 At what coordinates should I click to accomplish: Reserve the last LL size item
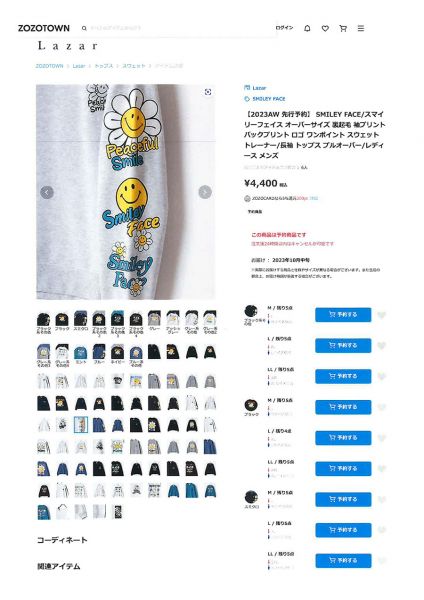[x=343, y=561]
